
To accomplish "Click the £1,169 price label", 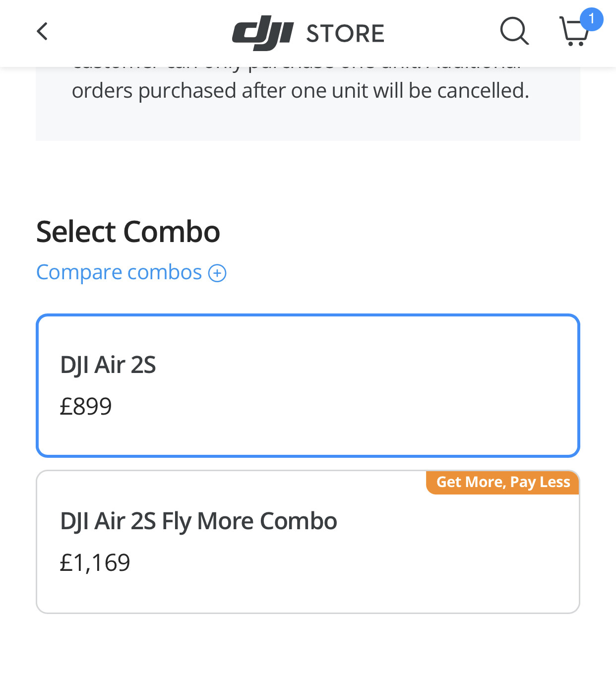I will pos(95,563).
